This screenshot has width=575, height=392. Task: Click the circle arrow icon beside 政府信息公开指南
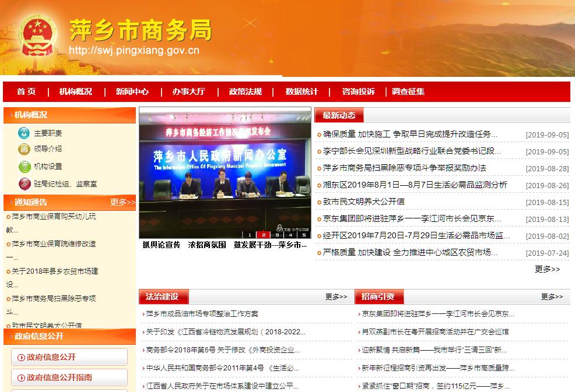click(22, 377)
